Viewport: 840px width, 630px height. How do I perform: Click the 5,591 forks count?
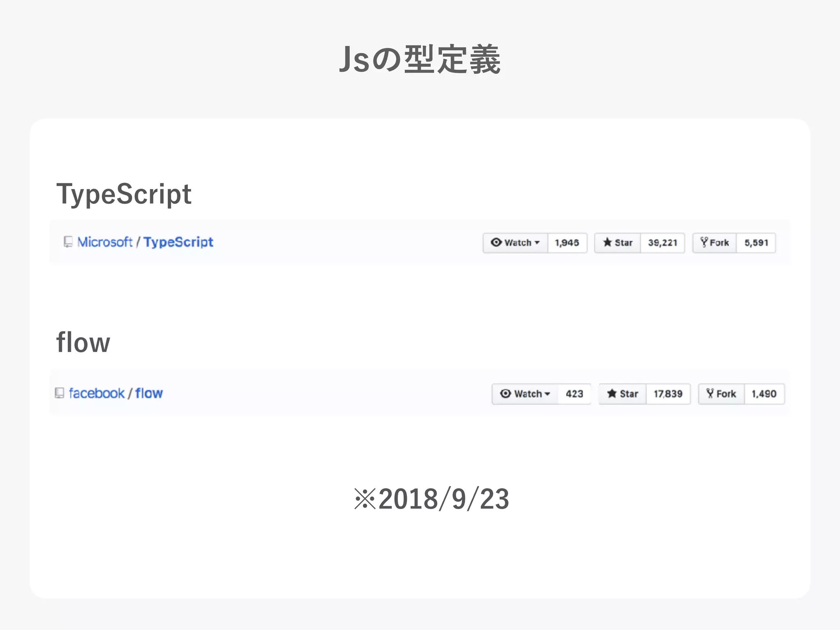coord(756,243)
